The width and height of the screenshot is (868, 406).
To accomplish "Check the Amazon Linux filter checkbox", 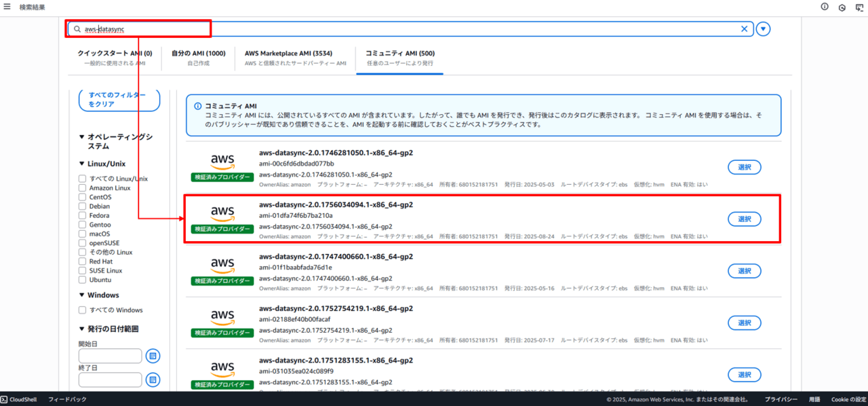I will pyautogui.click(x=83, y=188).
